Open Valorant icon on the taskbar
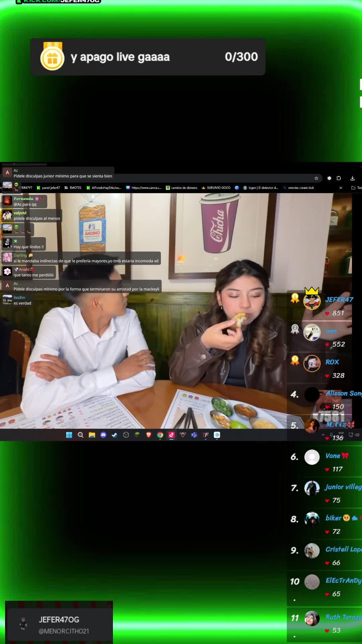Screen dimensions: 362x644 point(183,435)
